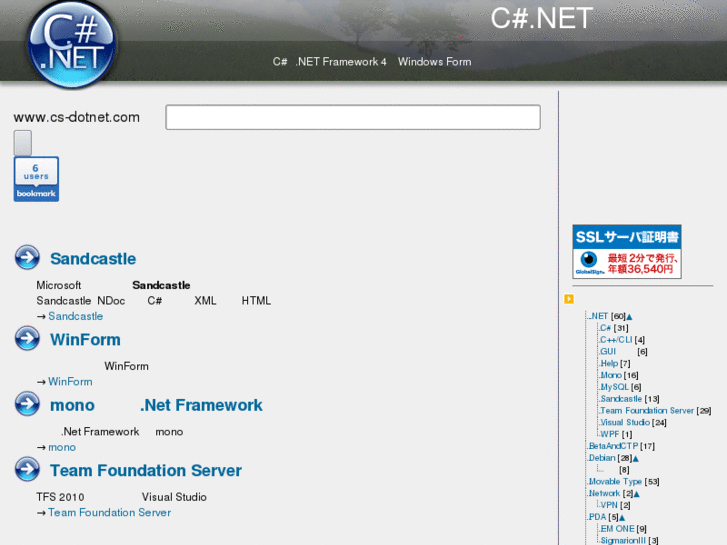
Task: Click the arrow icon beside mono heading
Action: pyautogui.click(x=27, y=404)
